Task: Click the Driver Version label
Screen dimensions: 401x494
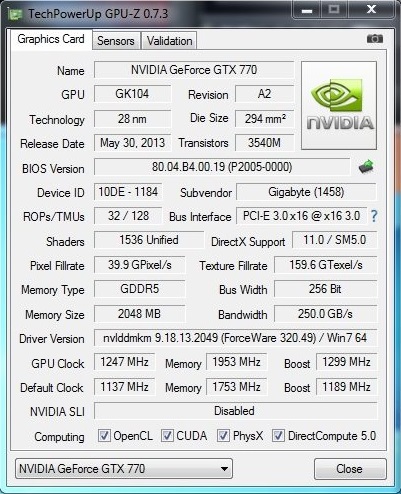Action: [52, 339]
